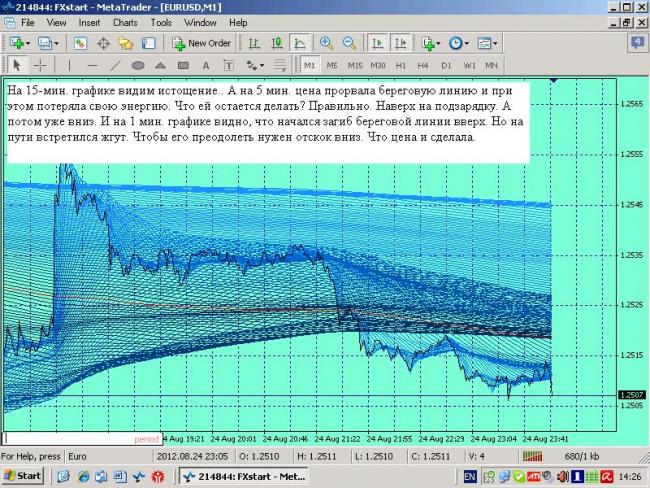650x488 pixels.
Task: Switch to Candlesticks chart display
Action: click(277, 43)
